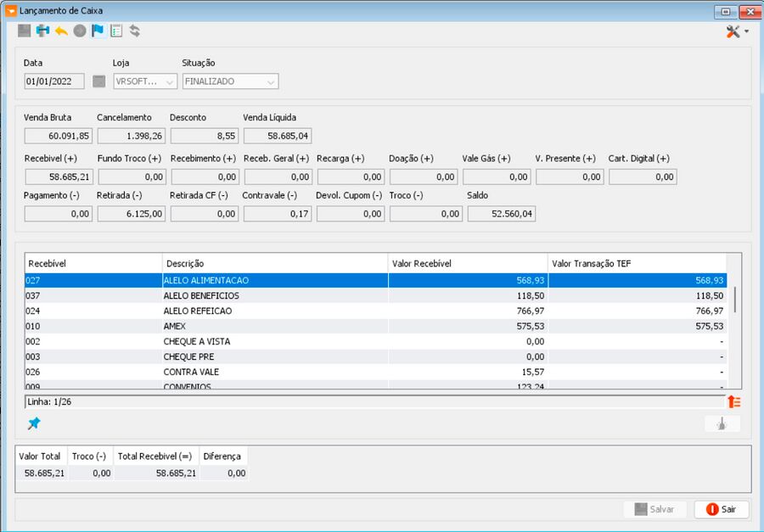Restore the window using the title bar button
Viewport: 764px width, 532px height.
click(x=726, y=11)
